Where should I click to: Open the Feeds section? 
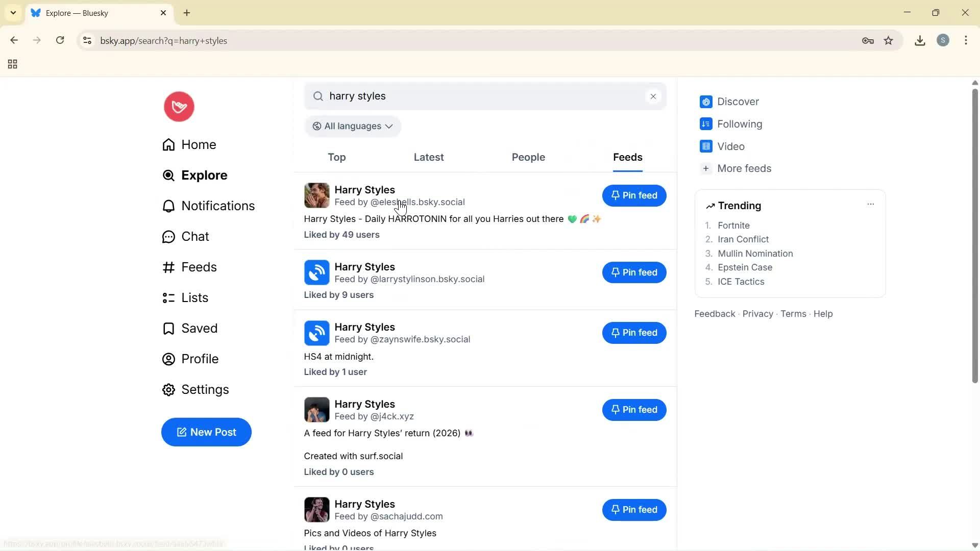coord(199,267)
